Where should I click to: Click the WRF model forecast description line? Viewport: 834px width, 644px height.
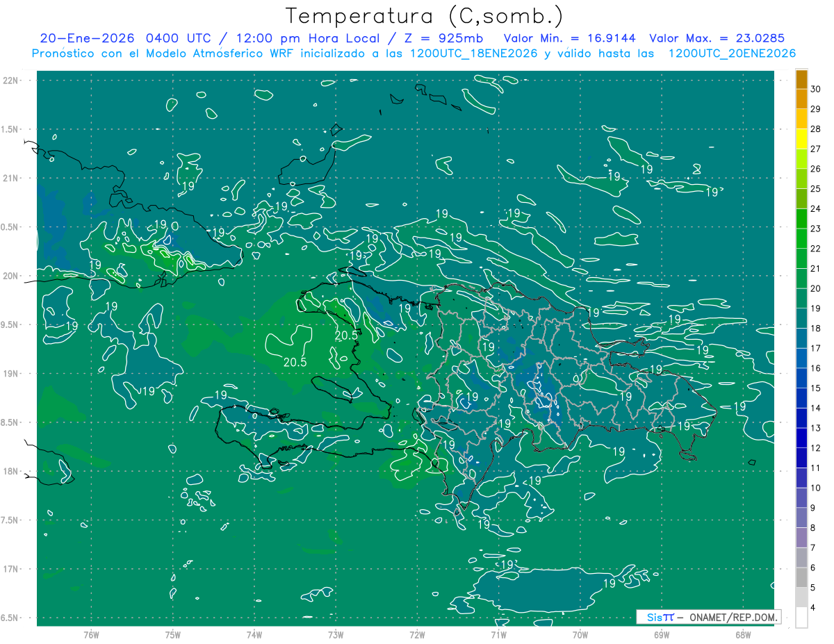point(414,53)
